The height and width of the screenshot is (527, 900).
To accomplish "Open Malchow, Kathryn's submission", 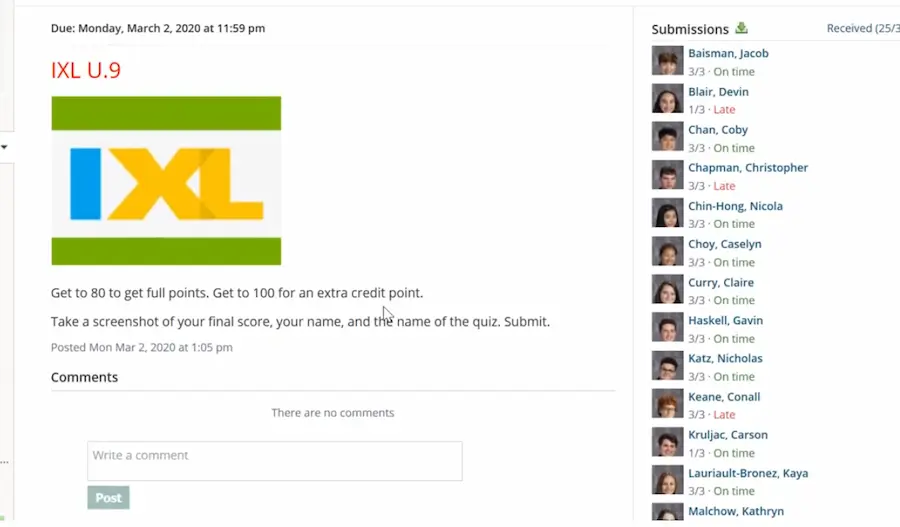I will pos(735,511).
